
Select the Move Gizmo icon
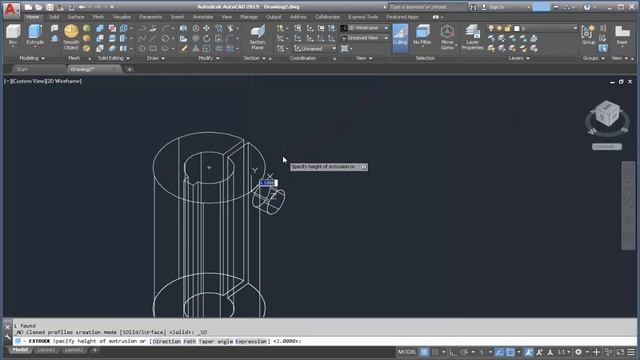tap(447, 37)
